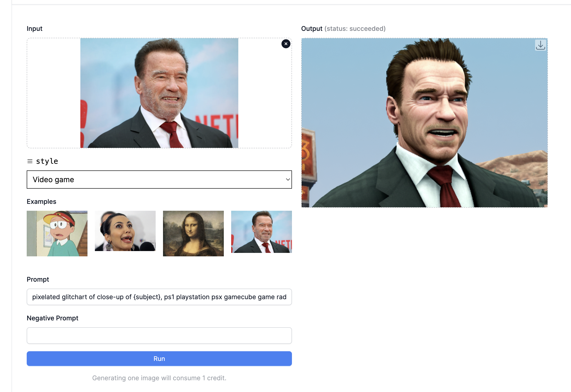Run the image generation

[159, 359]
